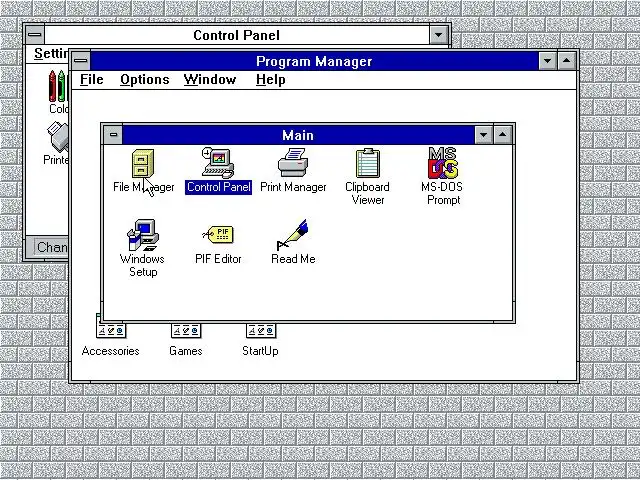Click the 'StartUp' group label
This screenshot has height=480, width=640.
[x=260, y=351]
